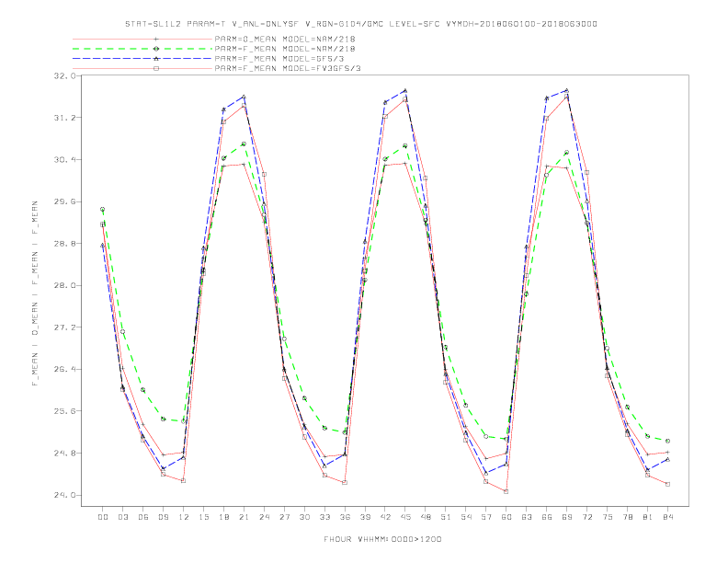
Task: Click forecast hour label 15
Action: click(x=203, y=517)
